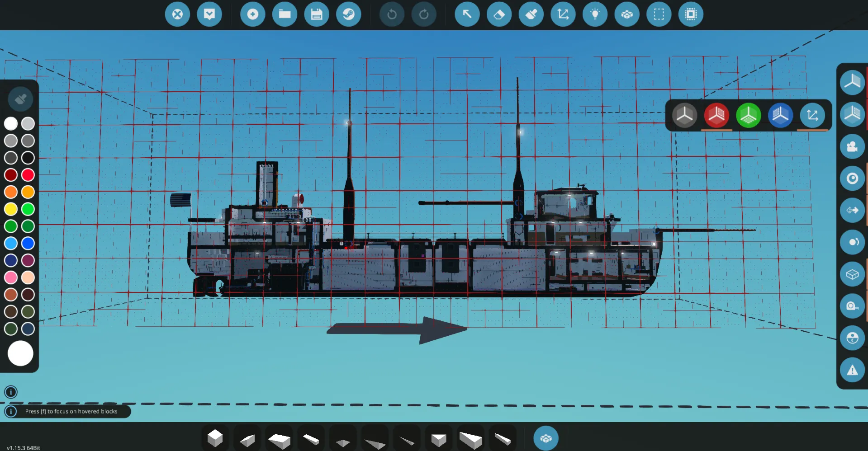Toggle the green Y-axis mirror mode
Viewport: 868px width, 451px height.
point(748,116)
